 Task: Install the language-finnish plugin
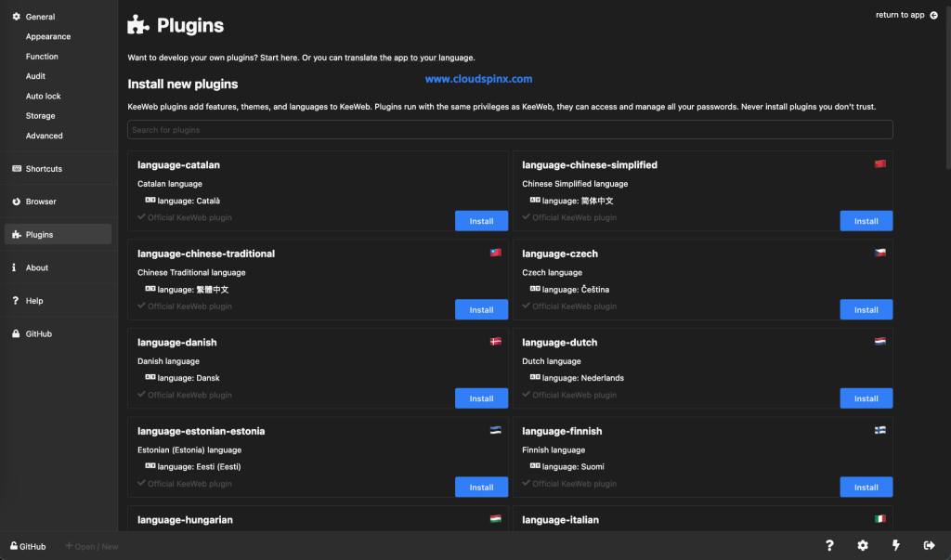(866, 487)
